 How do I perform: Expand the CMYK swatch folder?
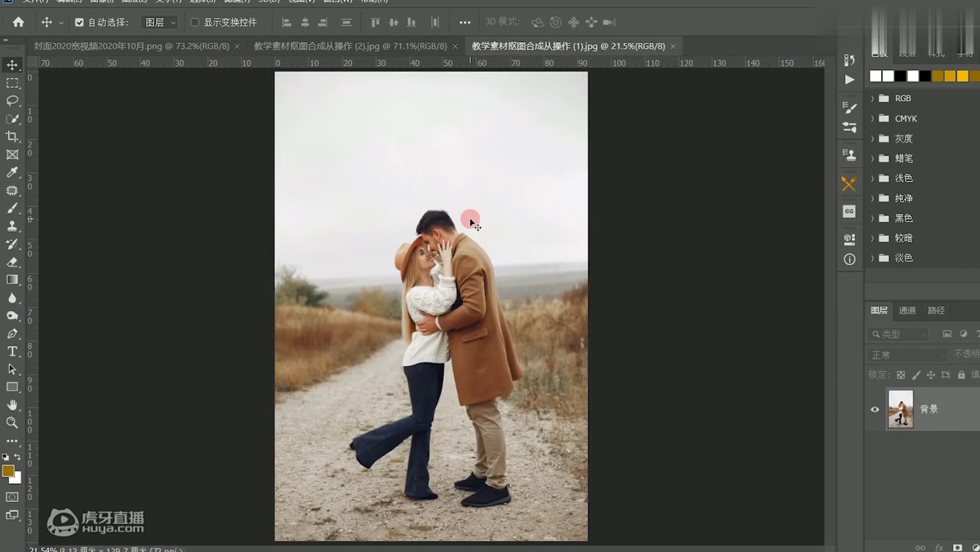click(872, 118)
